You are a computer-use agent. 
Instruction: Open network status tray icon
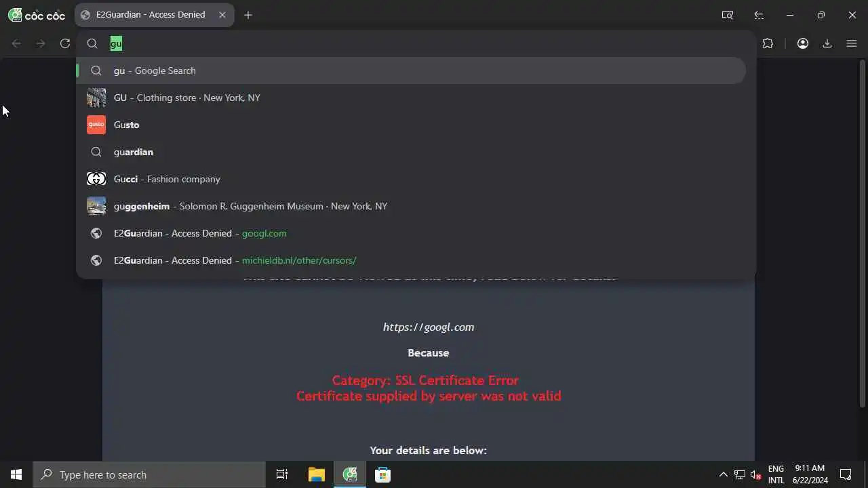[x=740, y=474]
